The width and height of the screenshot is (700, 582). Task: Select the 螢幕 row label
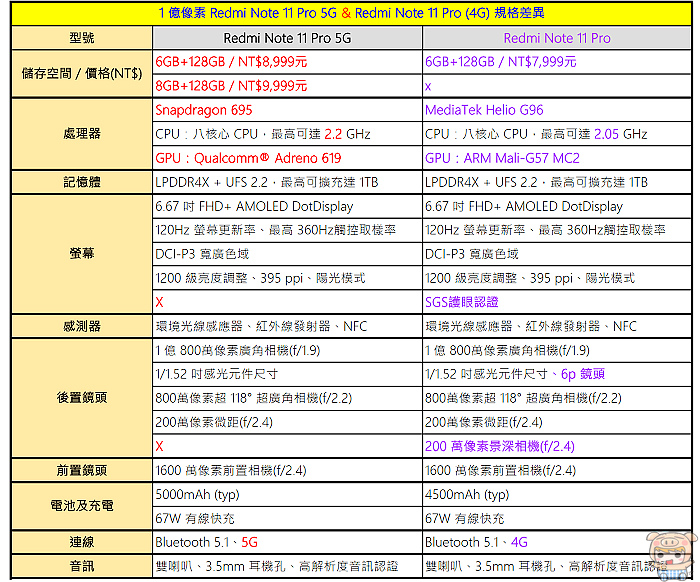click(82, 254)
